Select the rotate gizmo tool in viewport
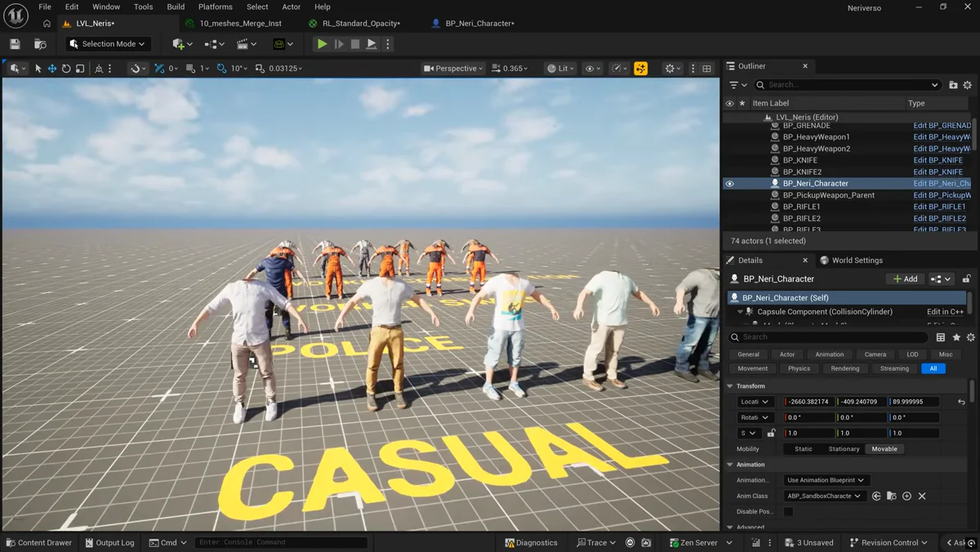Viewport: 980px width, 552px height. [x=66, y=69]
